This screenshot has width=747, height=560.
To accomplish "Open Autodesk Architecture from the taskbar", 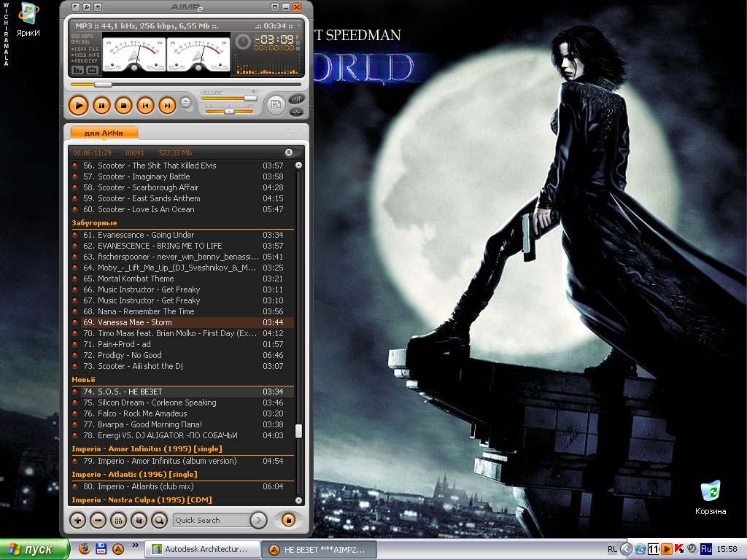I will click(x=201, y=549).
